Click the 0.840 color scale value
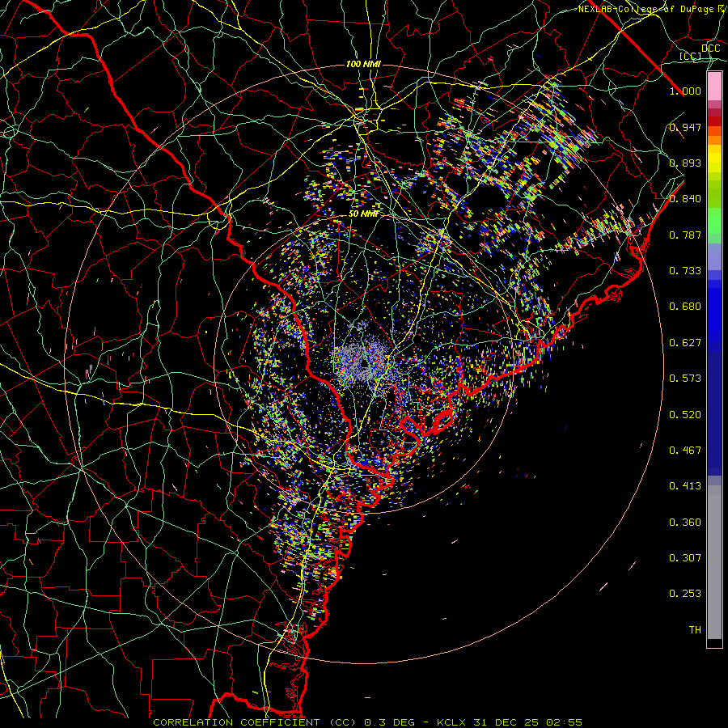 (x=685, y=199)
